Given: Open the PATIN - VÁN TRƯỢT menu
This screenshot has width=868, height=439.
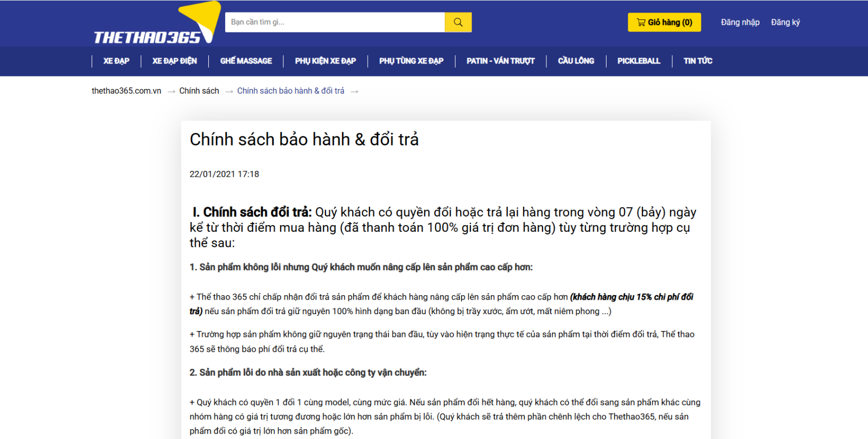Looking at the screenshot, I should click(x=500, y=61).
